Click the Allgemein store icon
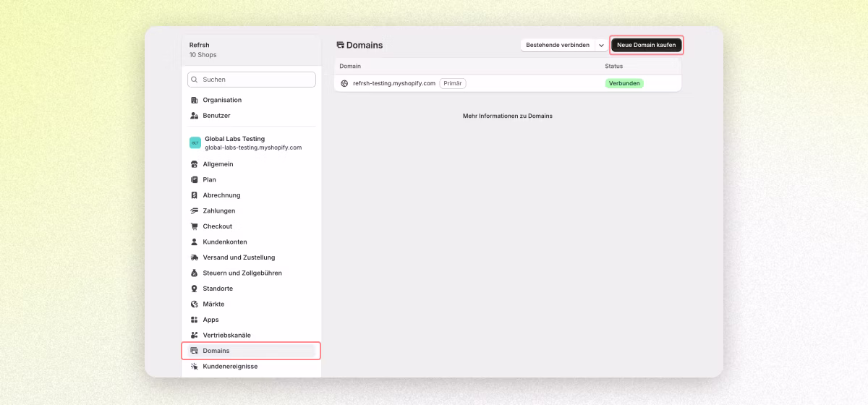Image resolution: width=868 pixels, height=405 pixels. (194, 164)
